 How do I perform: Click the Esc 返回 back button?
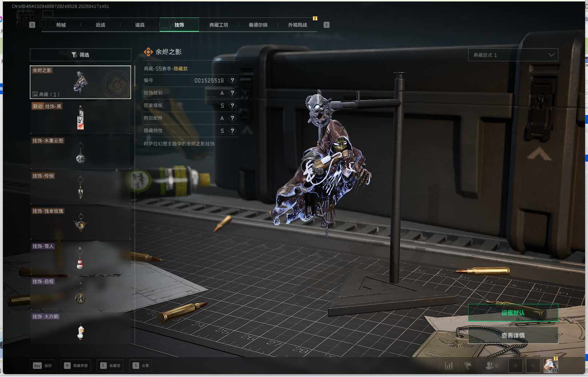click(x=43, y=365)
